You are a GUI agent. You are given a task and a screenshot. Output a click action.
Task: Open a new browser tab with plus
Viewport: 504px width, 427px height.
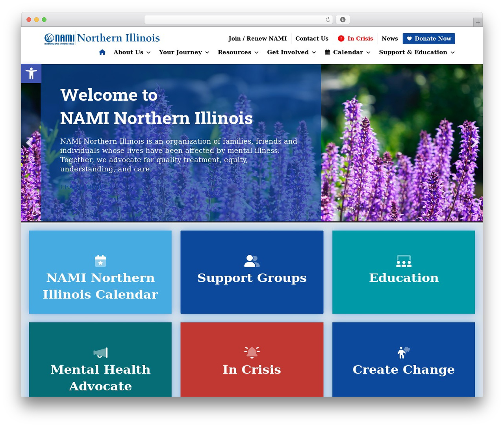tap(478, 22)
